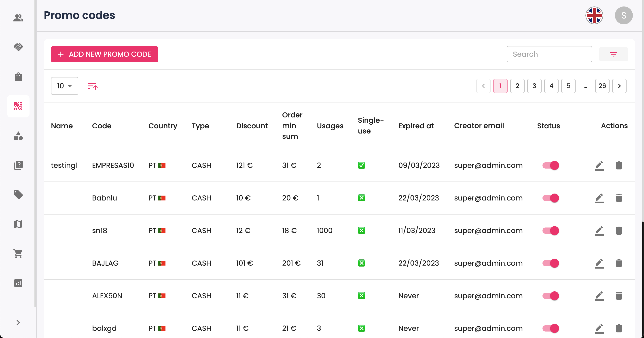Go to page 3 of results
Viewport: 644px width, 338px height.
tap(534, 86)
